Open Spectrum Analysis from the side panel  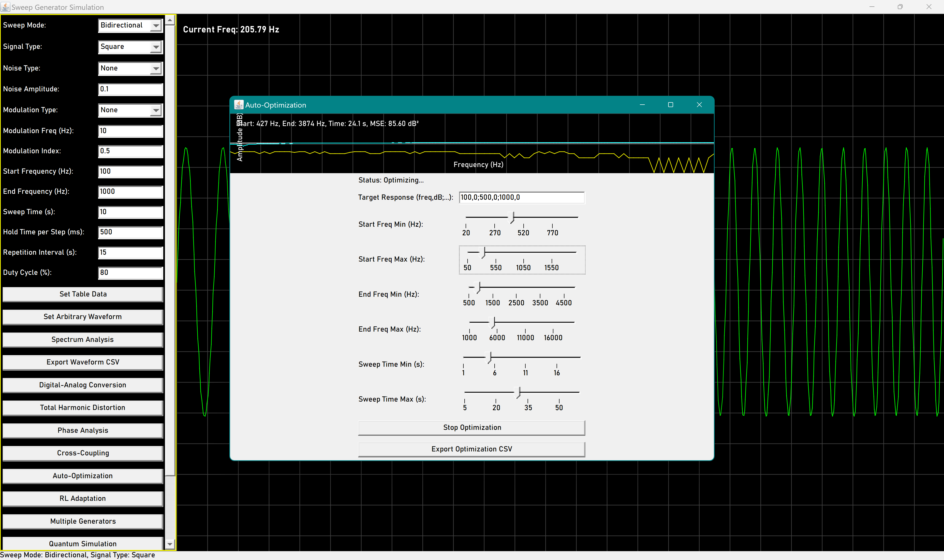pos(83,340)
